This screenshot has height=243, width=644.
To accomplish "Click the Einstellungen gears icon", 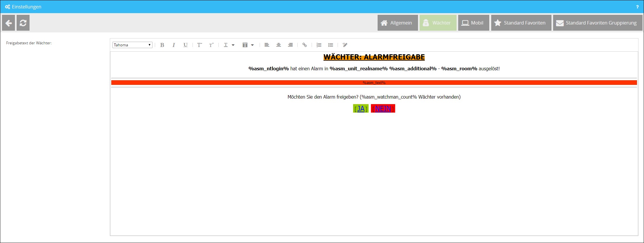I will point(8,7).
